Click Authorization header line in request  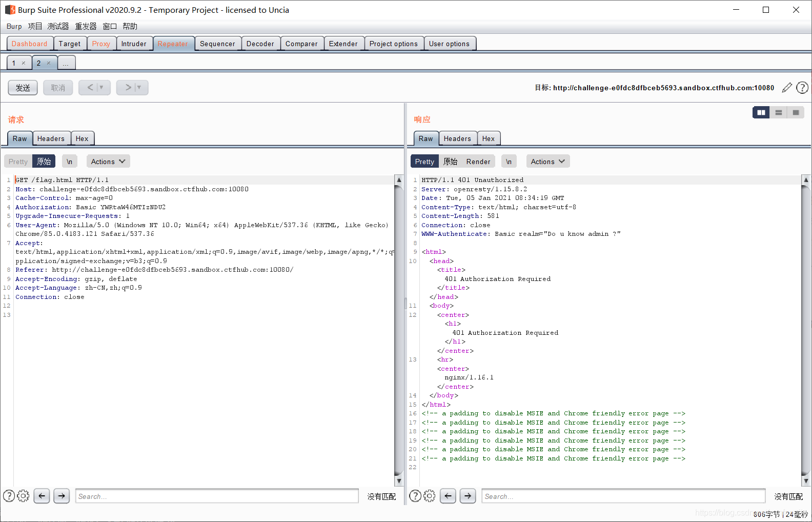click(x=91, y=207)
